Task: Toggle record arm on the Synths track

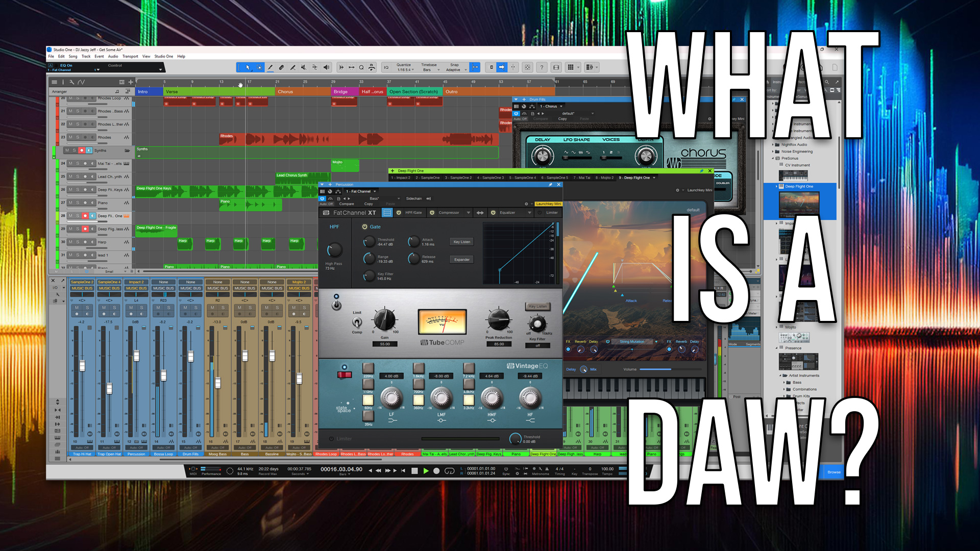Action: [82, 151]
